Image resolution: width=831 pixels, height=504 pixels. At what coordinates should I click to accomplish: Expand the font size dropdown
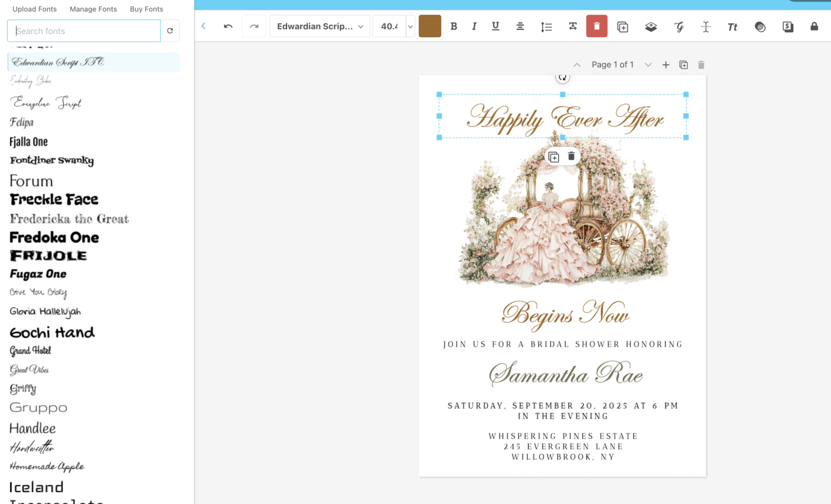(410, 26)
